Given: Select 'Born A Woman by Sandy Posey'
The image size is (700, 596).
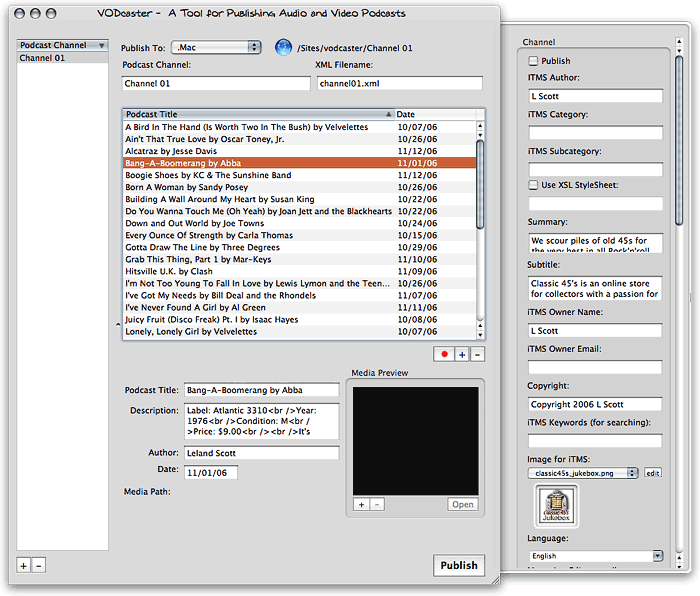Looking at the screenshot, I should point(300,188).
